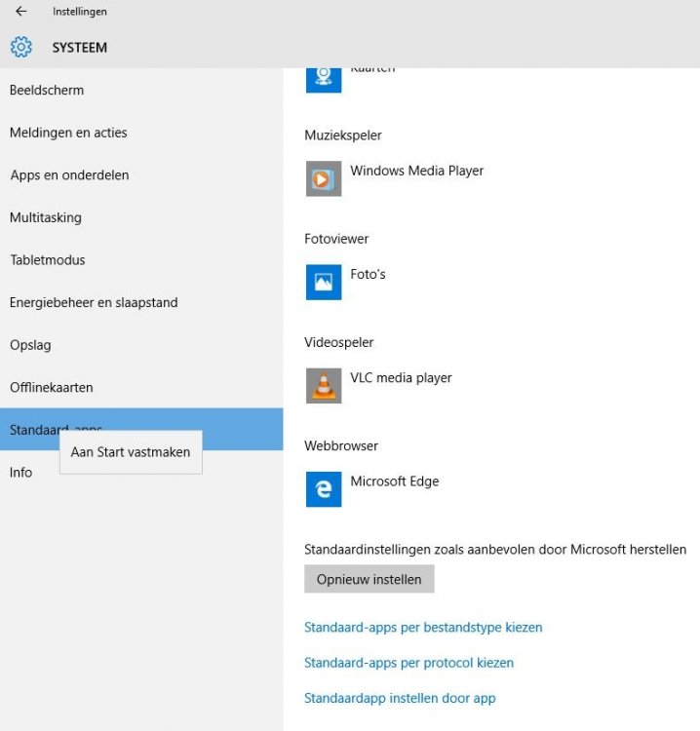Click the Systeem gear icon
The height and width of the screenshot is (731, 700).
click(21, 47)
